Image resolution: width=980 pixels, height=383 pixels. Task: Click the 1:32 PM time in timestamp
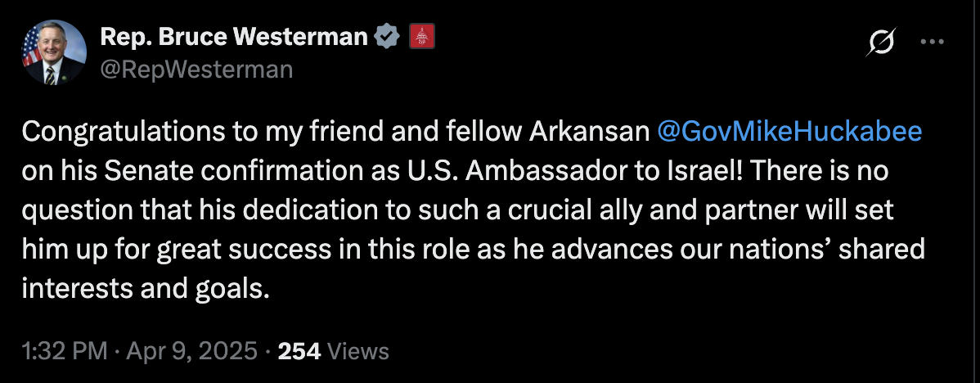pyautogui.click(x=64, y=351)
